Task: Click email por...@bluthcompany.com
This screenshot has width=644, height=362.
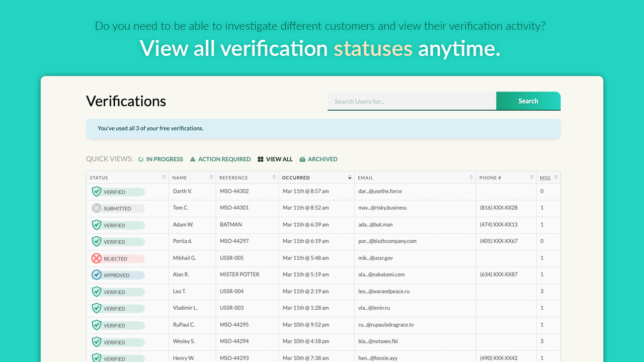Action: 387,241
